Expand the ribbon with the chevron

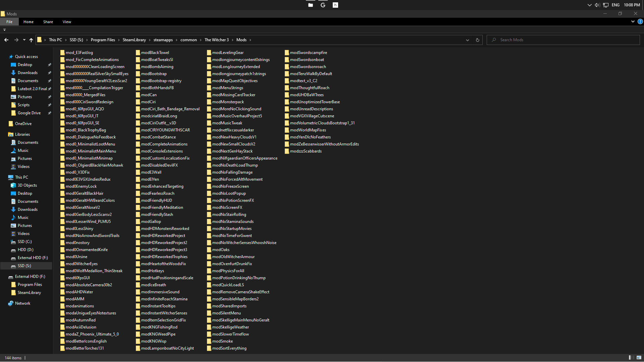tap(633, 21)
